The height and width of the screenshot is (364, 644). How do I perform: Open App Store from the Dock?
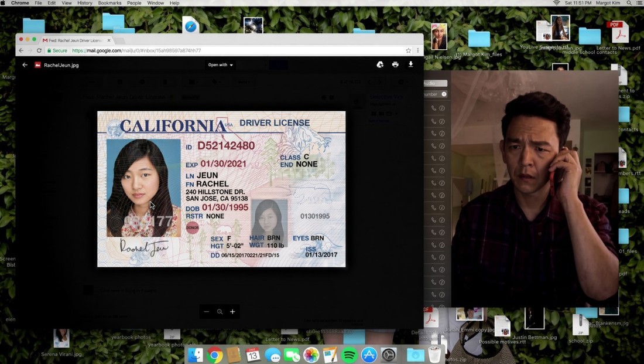369,355
